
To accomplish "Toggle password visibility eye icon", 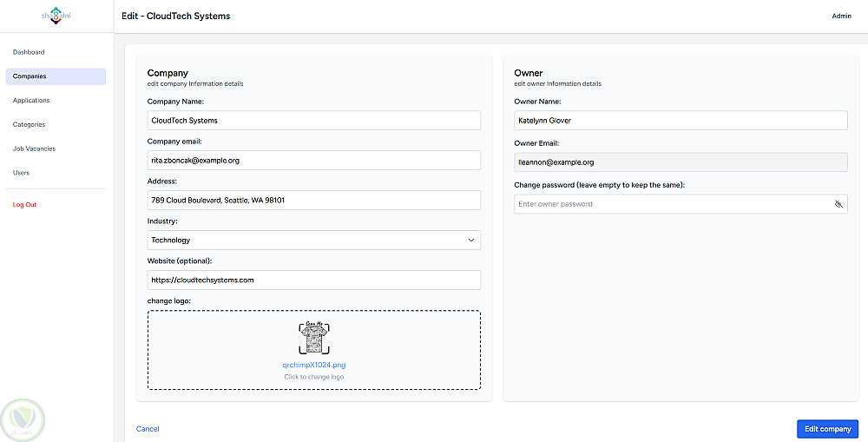I will [838, 204].
